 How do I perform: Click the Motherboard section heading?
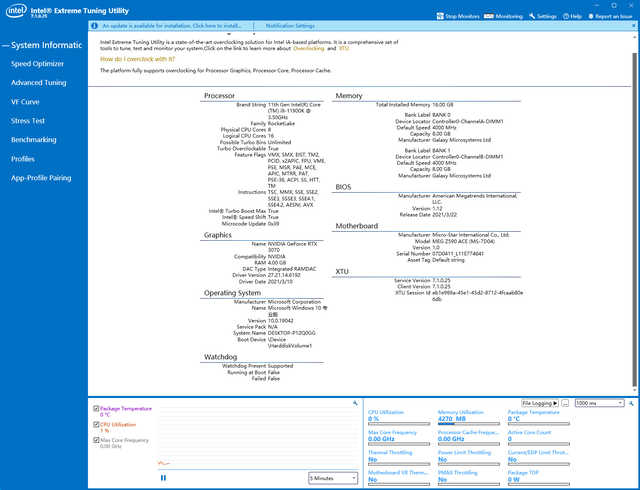pos(357,226)
